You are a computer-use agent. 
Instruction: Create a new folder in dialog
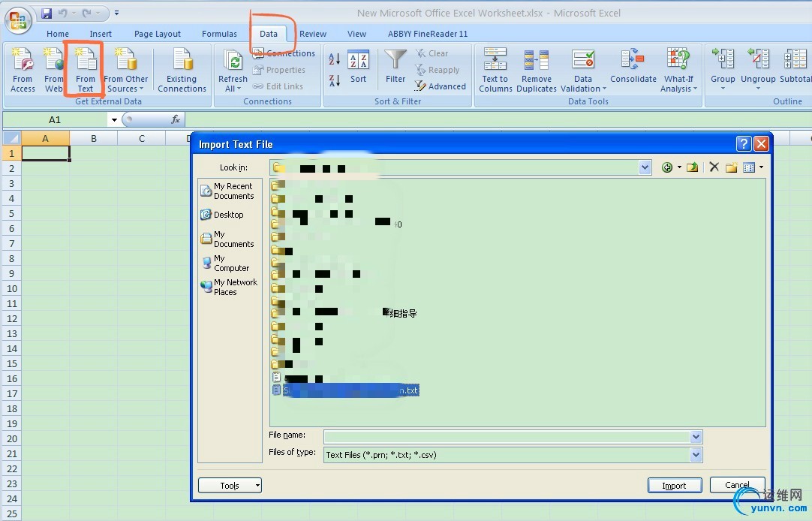click(x=731, y=167)
